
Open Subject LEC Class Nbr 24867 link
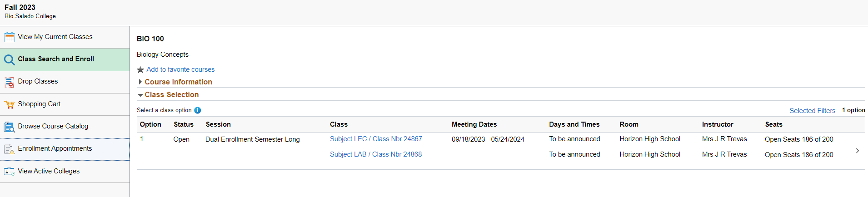tap(376, 139)
